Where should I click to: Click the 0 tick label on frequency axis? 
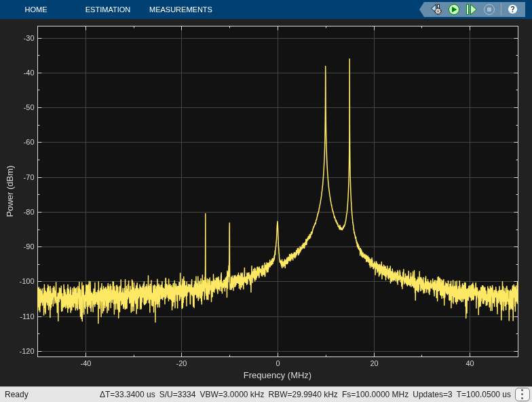pyautogui.click(x=278, y=363)
